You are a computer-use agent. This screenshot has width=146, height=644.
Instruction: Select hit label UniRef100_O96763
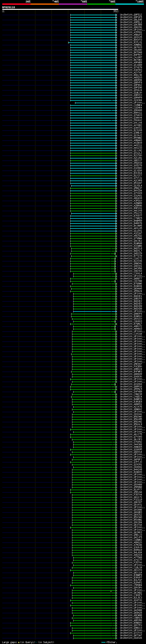tap(131, 271)
